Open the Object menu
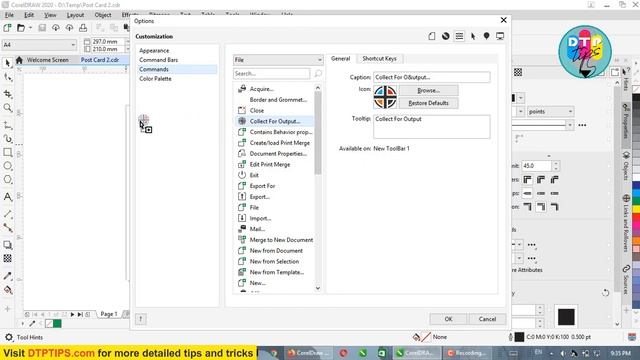This screenshot has height=360, width=640. pos(103,15)
